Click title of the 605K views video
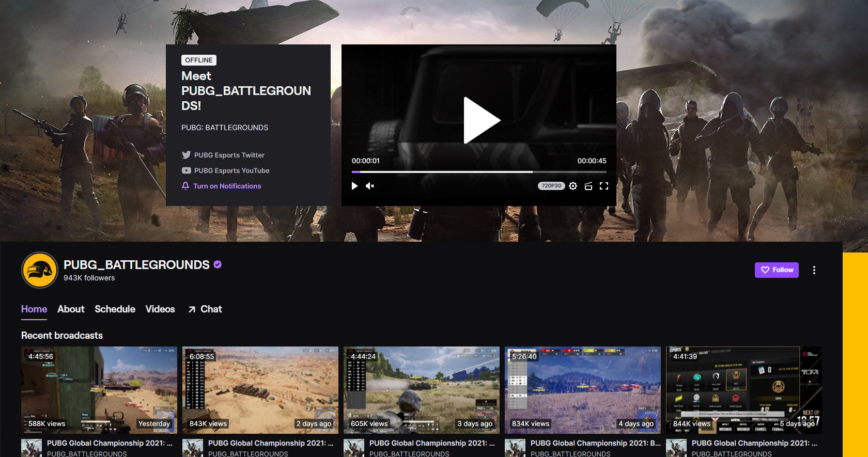 pos(432,443)
